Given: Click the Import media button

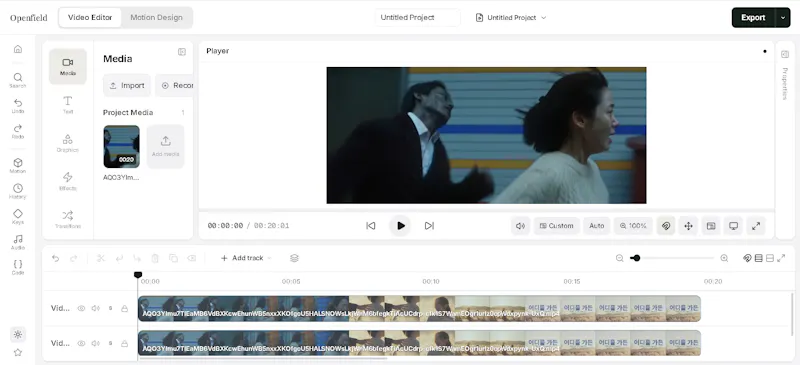Looking at the screenshot, I should (127, 85).
